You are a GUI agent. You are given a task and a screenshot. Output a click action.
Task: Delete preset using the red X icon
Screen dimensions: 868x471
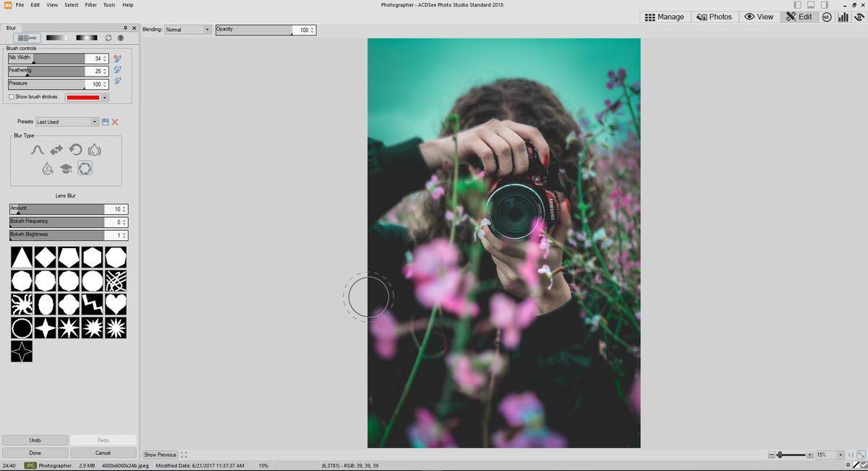pos(115,122)
